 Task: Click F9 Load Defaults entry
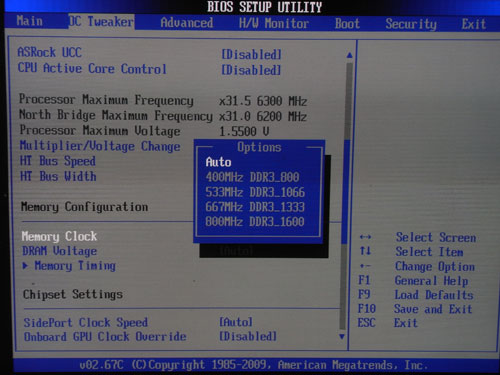coord(416,295)
